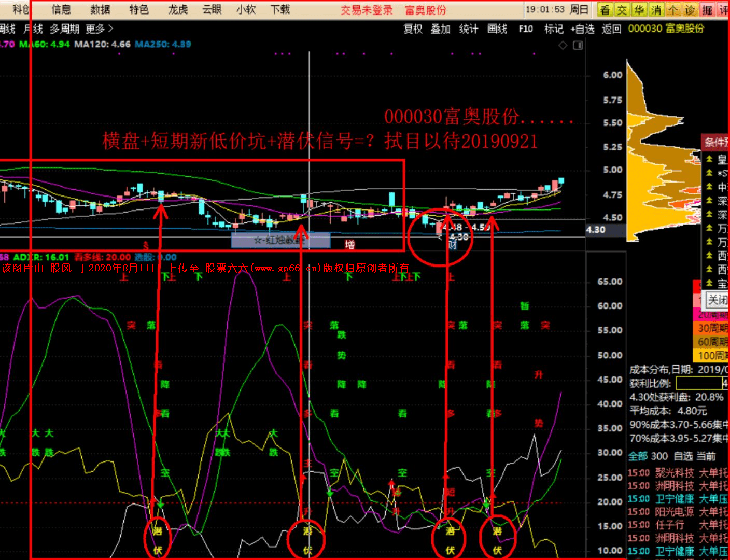
Task: Click the 统计 statistics button
Action: (x=469, y=29)
